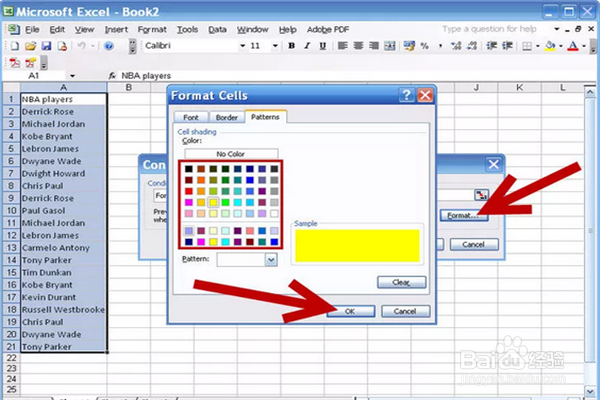Open the Pattern dropdown in Format Cells
Viewport: 600px width, 400px height.
click(271, 260)
